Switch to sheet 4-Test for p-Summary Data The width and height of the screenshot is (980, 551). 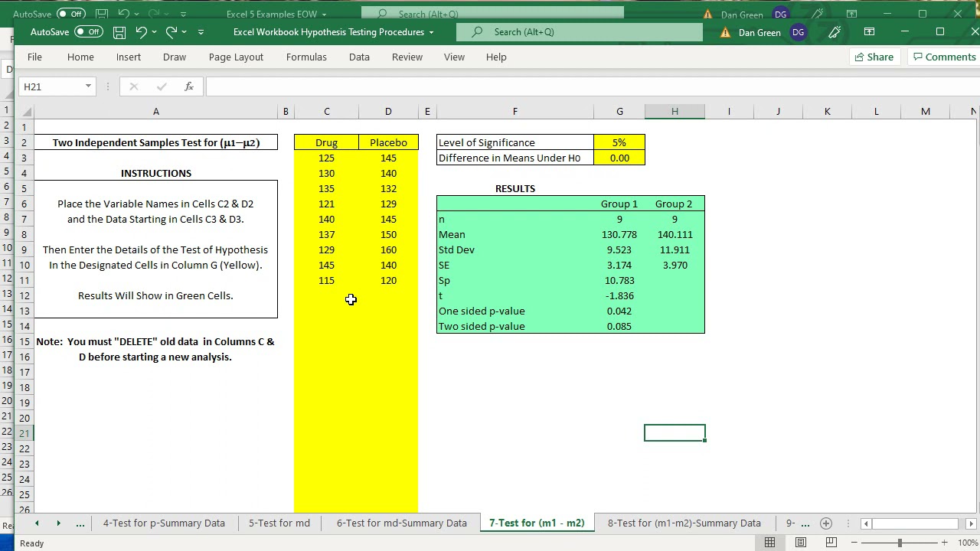point(164,523)
